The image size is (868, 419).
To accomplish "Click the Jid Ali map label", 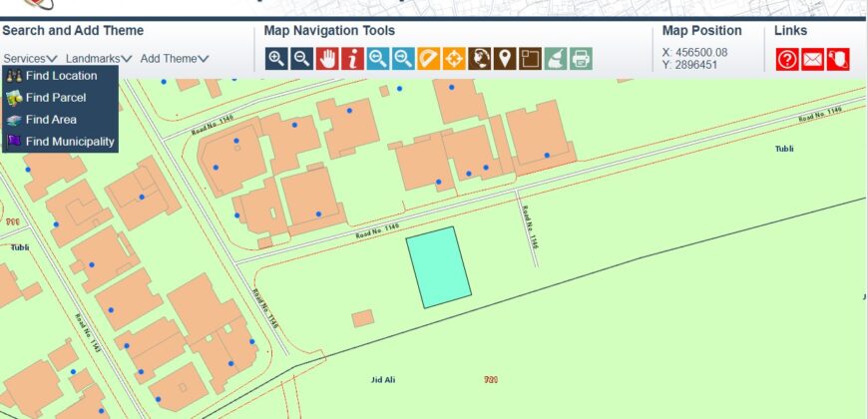I will 383,380.
